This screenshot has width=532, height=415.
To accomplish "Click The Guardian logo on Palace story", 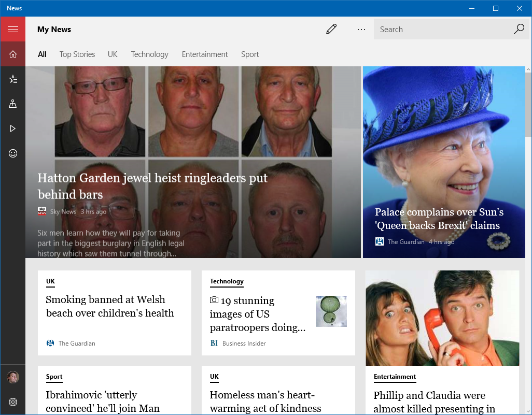I will click(x=380, y=241).
